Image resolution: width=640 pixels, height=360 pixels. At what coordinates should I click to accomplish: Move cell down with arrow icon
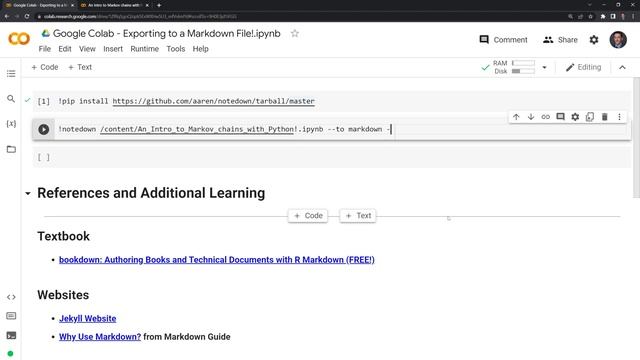(x=531, y=117)
